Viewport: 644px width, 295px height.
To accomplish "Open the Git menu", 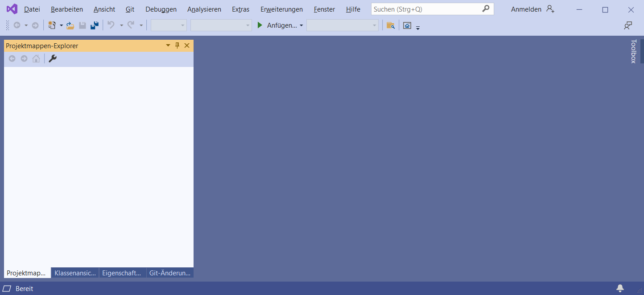I will [x=130, y=9].
